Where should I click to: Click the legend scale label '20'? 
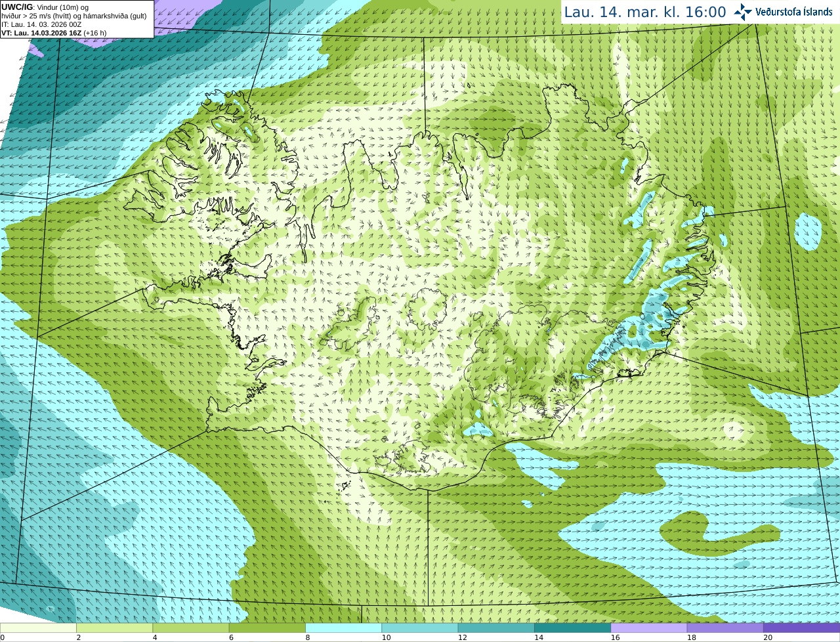tap(768, 637)
